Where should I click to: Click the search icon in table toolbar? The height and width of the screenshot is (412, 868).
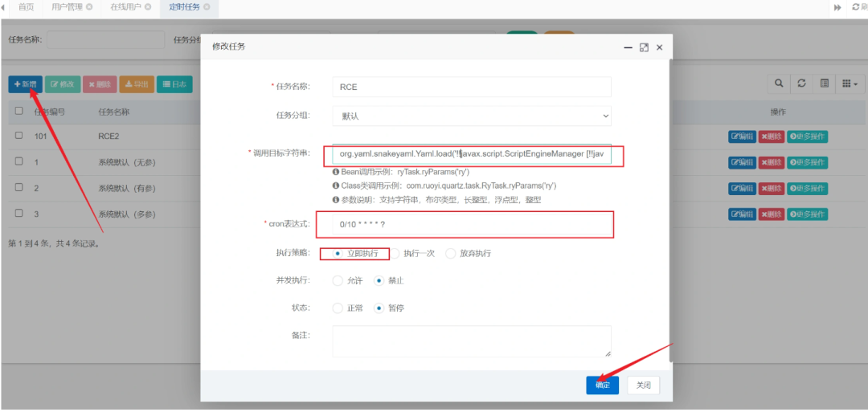(779, 84)
